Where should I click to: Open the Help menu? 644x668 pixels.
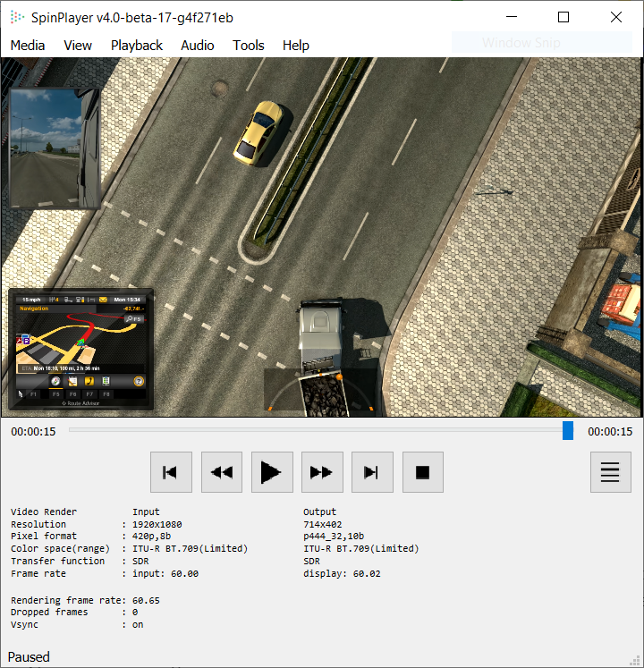point(296,45)
